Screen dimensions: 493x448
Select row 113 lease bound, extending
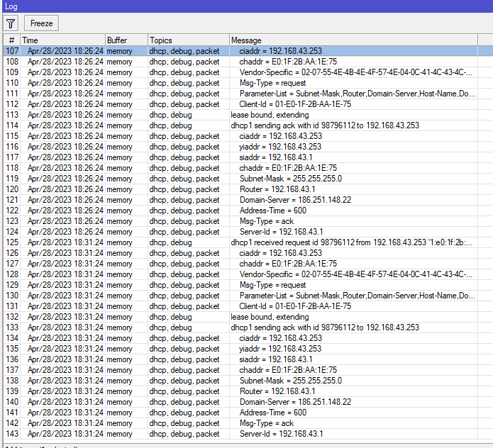[270, 115]
